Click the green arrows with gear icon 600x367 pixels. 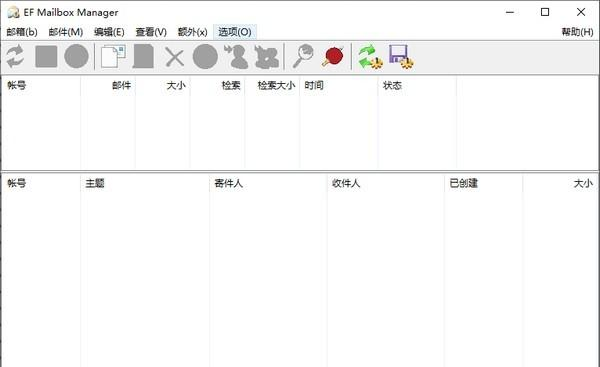coord(370,57)
